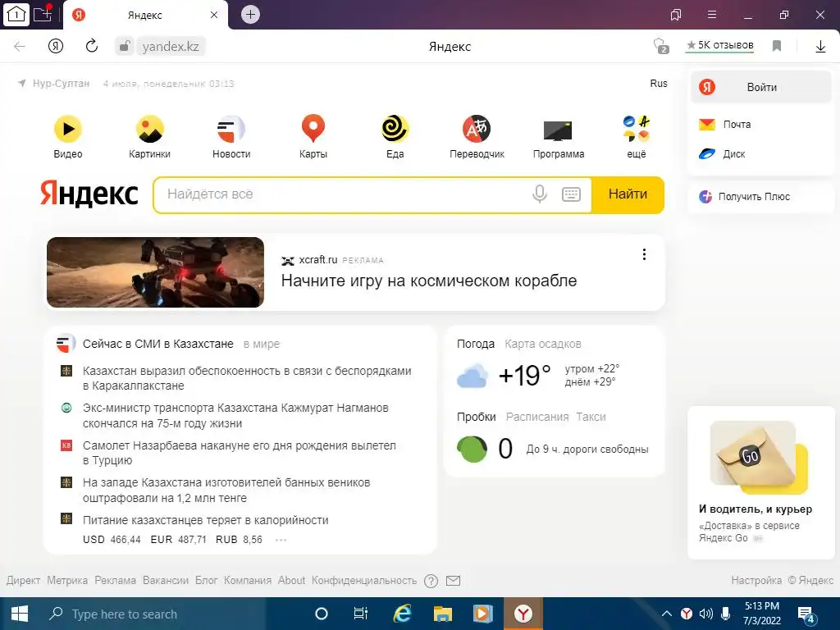The height and width of the screenshot is (630, 840).
Task: Open news about Самолет Назарбаева
Action: tap(239, 453)
